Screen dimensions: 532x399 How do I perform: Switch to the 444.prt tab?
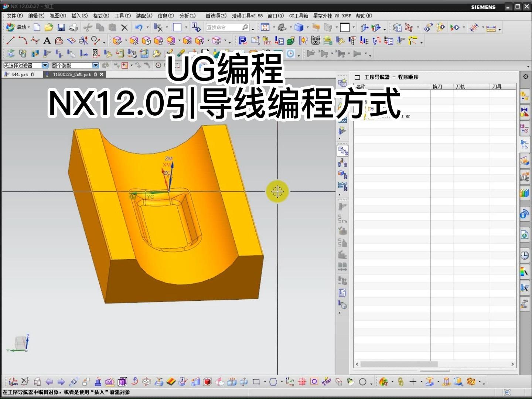click(x=20, y=74)
